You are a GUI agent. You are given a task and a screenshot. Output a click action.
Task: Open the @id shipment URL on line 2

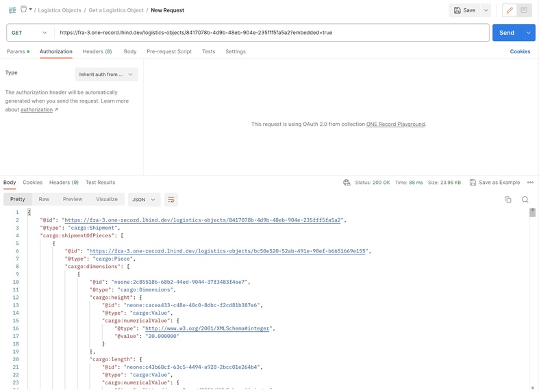(x=203, y=220)
